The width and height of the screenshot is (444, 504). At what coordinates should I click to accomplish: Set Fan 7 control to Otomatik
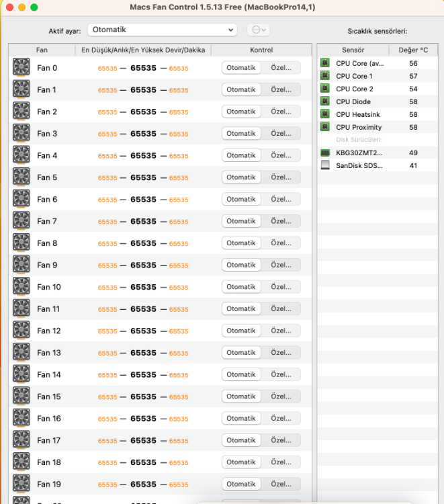pyautogui.click(x=241, y=221)
